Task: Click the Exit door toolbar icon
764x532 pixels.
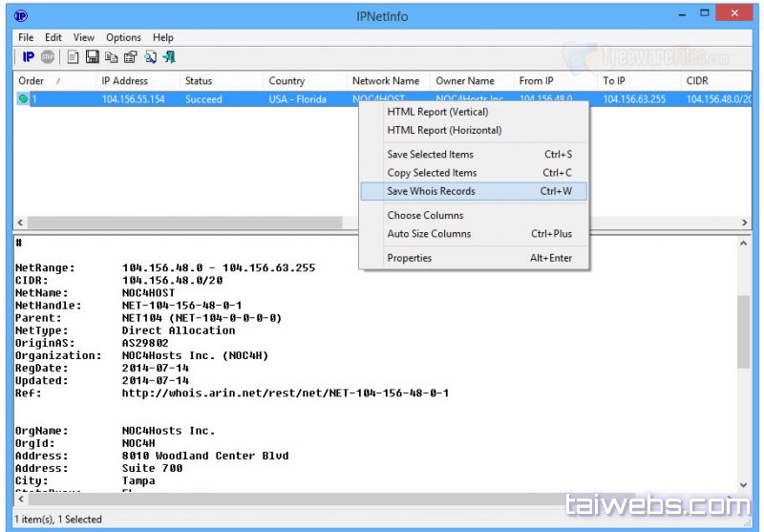Action: (169, 57)
